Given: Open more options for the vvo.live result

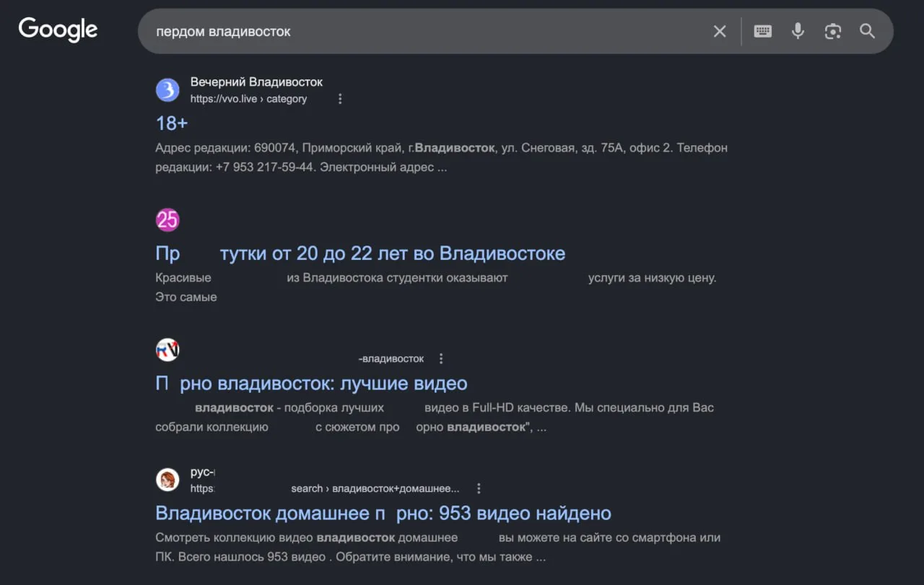Looking at the screenshot, I should click(x=341, y=99).
